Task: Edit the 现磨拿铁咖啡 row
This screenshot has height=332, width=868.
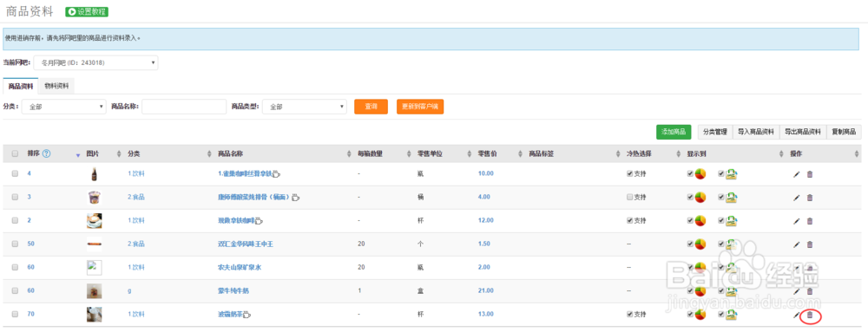Action: [797, 221]
